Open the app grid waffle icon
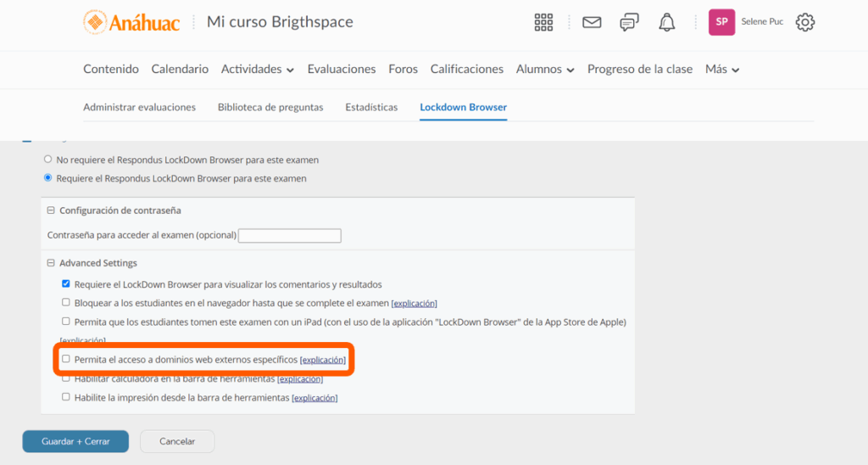The image size is (868, 465). [x=544, y=23]
